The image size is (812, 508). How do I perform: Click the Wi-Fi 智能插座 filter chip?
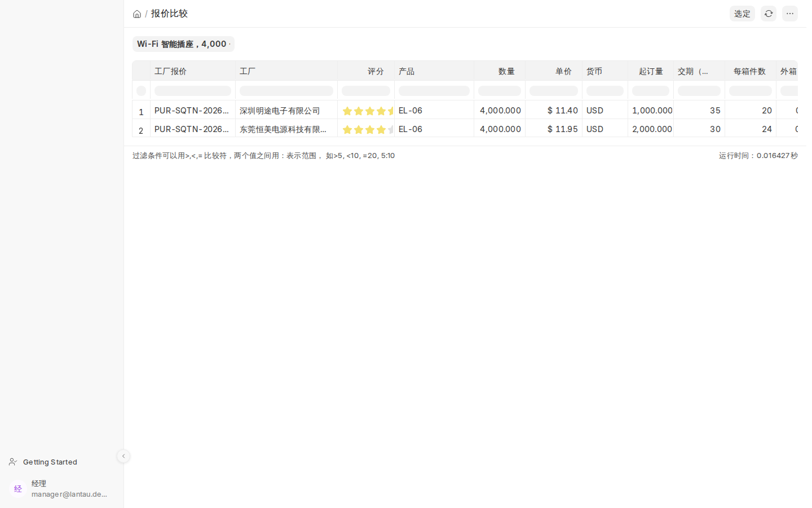tap(184, 44)
